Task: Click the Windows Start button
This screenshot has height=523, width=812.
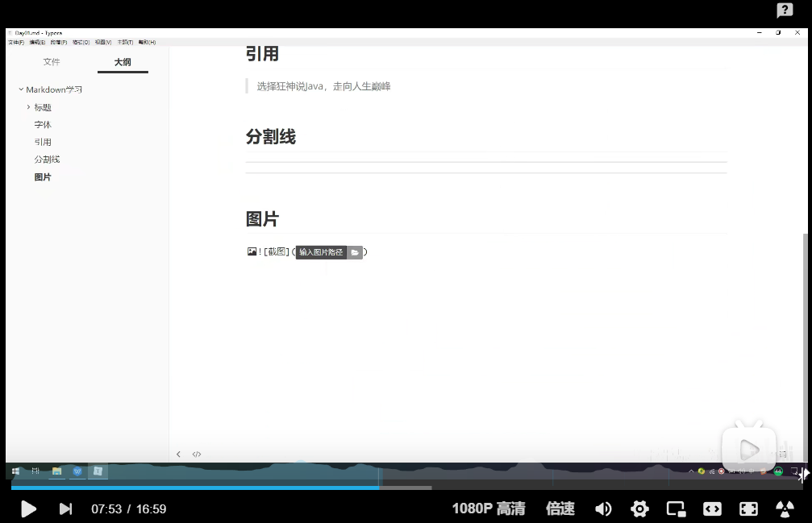Action: pyautogui.click(x=15, y=471)
